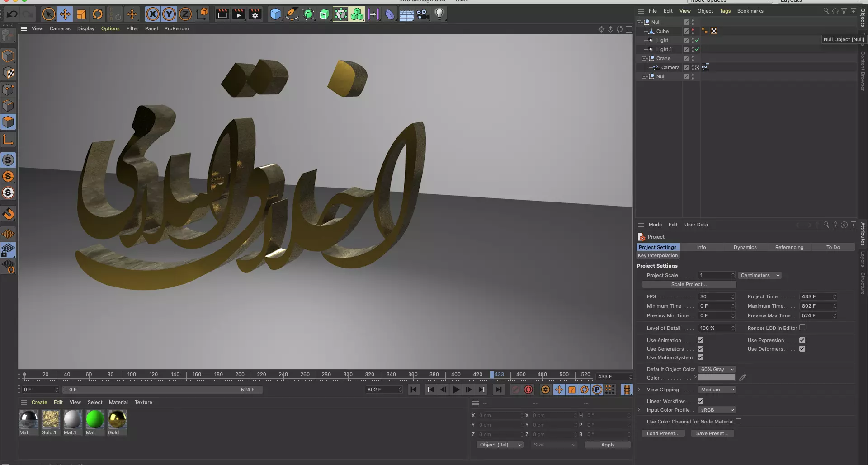Expand the bottom Null object
Screen dimensions: 868x465
point(644,76)
